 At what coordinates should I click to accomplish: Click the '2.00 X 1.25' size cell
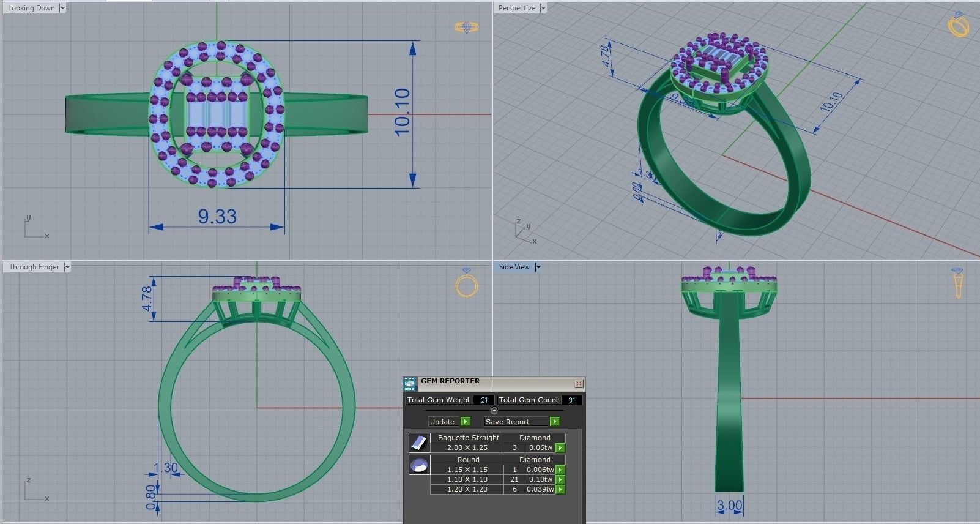[x=467, y=447]
